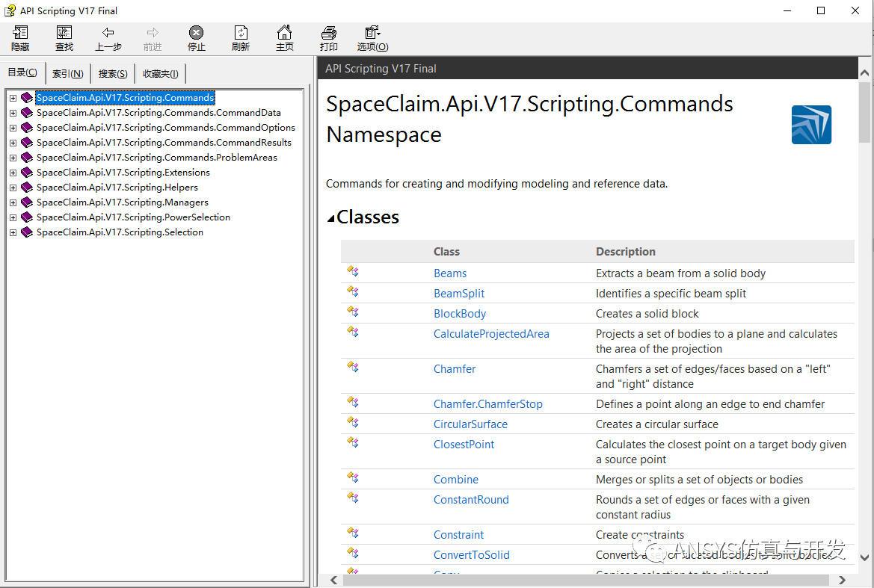Expand the Scripting.Managers tree node
Screen dimensions: 874x588
click(13, 202)
